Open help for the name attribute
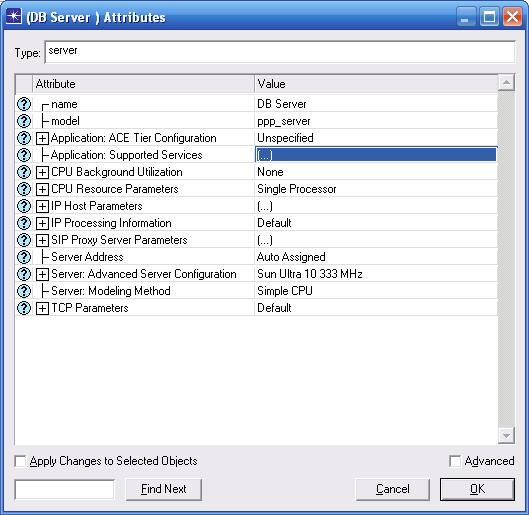This screenshot has width=529, height=515. [x=24, y=104]
